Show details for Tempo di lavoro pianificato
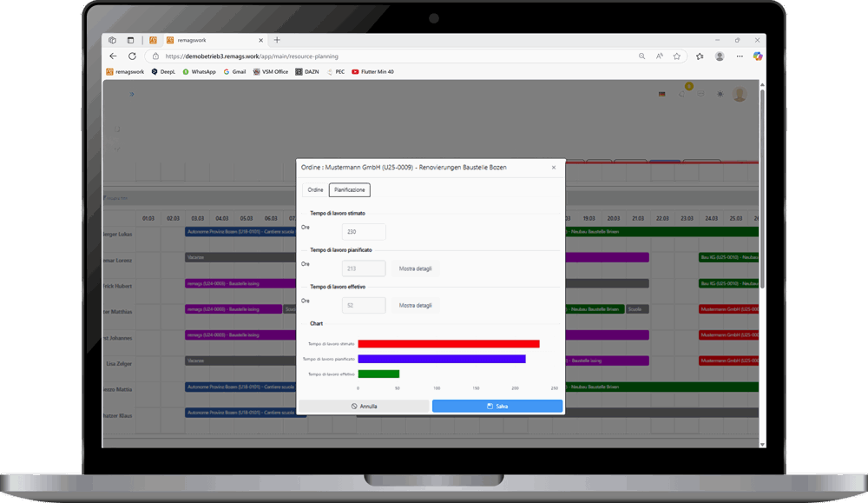Screen dimensions: 868x503 415,268
